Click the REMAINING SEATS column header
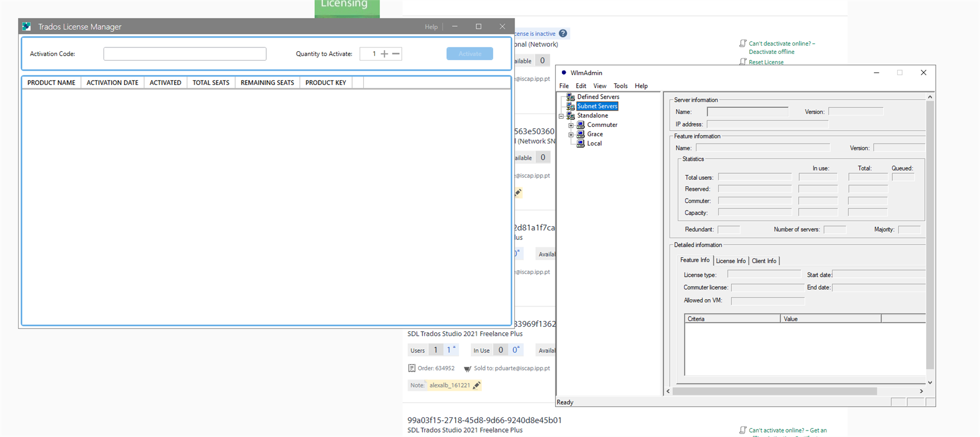The image size is (980, 437). (x=267, y=83)
